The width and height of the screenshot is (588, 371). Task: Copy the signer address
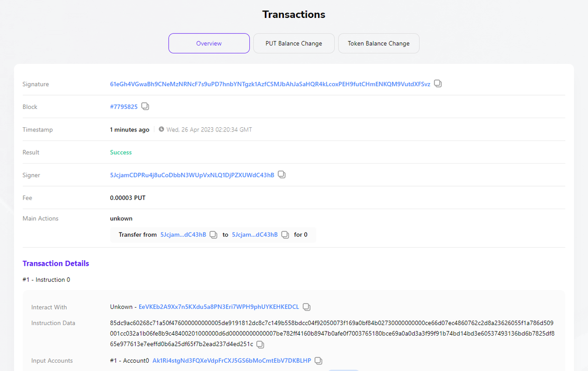click(282, 175)
